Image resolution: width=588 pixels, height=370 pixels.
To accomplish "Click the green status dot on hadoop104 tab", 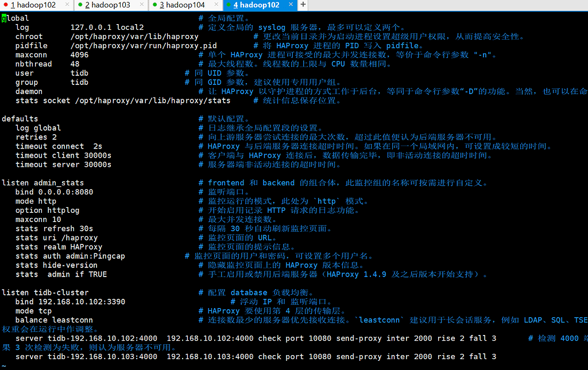I will coord(154,5).
